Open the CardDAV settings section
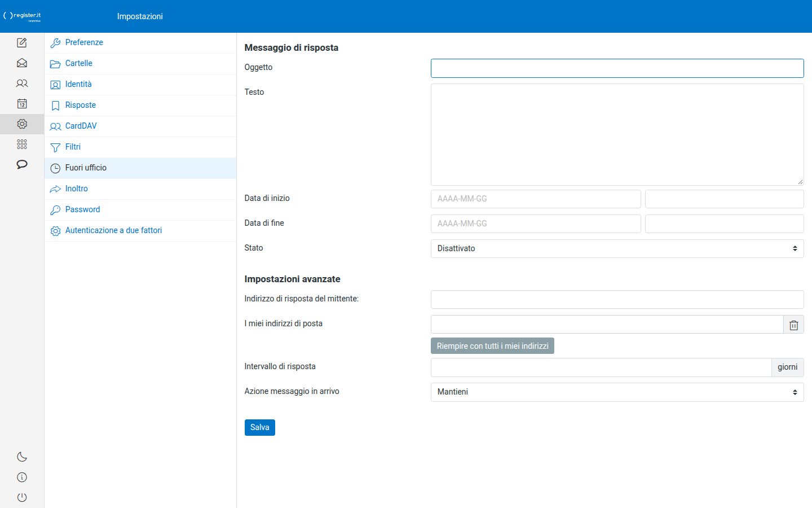 (x=140, y=126)
